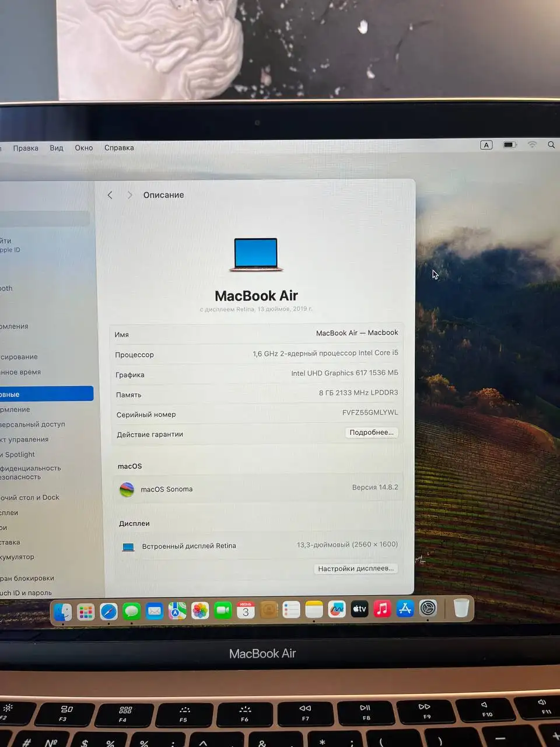Click the Настройки дисплеев… button
The width and height of the screenshot is (560, 747).
(356, 568)
